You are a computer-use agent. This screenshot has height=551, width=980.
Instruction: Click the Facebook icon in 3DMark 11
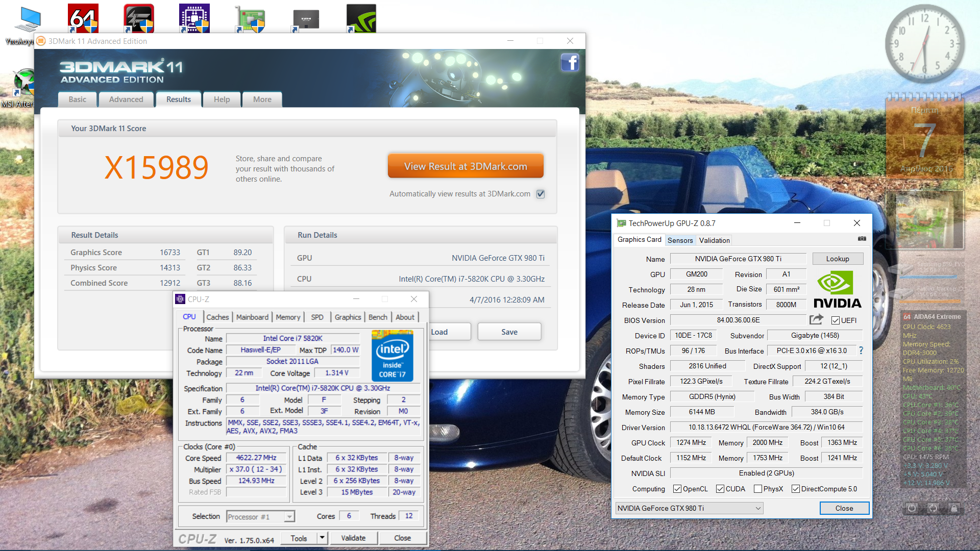570,63
